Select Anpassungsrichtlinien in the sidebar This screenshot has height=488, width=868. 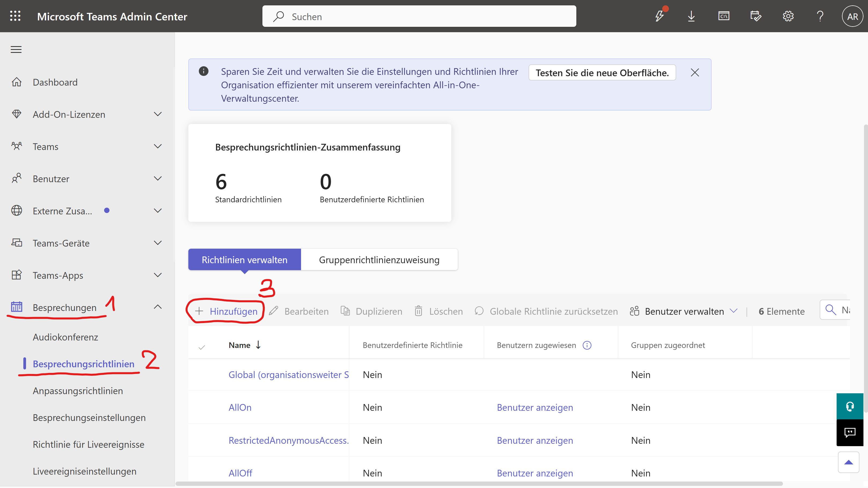click(x=78, y=391)
